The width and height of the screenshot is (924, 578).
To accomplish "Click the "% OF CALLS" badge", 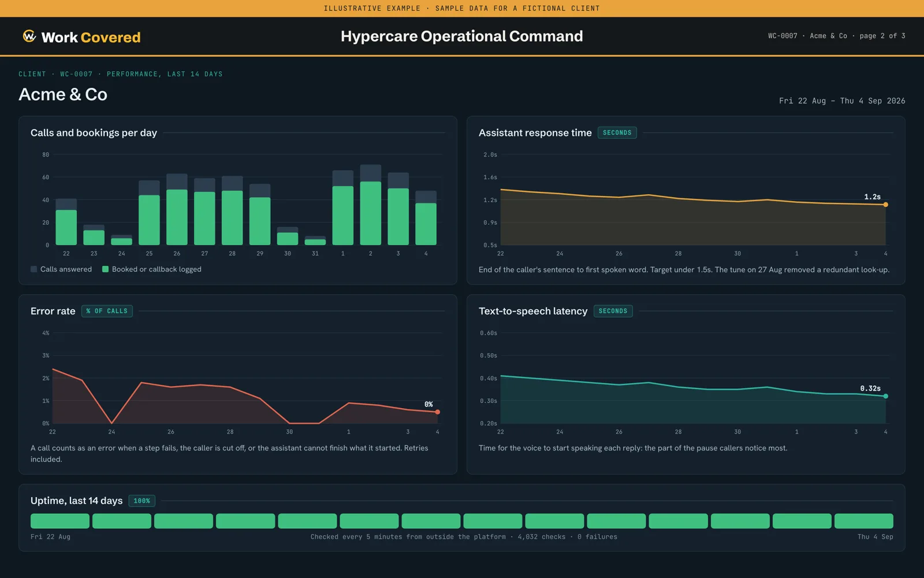I will click(x=107, y=311).
